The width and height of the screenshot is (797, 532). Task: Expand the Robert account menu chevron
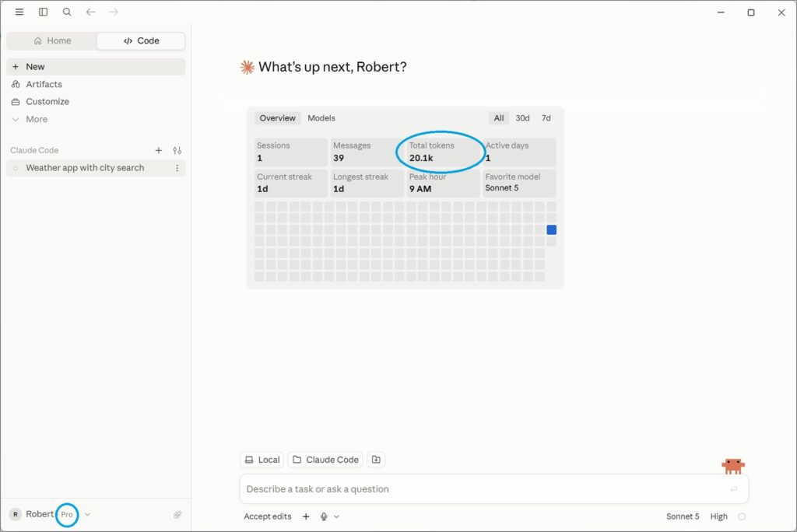click(87, 514)
